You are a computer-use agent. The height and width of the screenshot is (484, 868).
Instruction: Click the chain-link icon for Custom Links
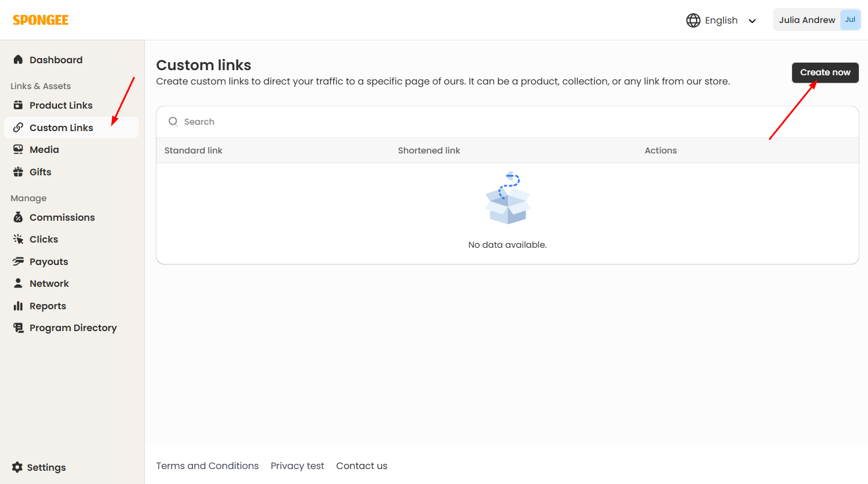pyautogui.click(x=18, y=128)
